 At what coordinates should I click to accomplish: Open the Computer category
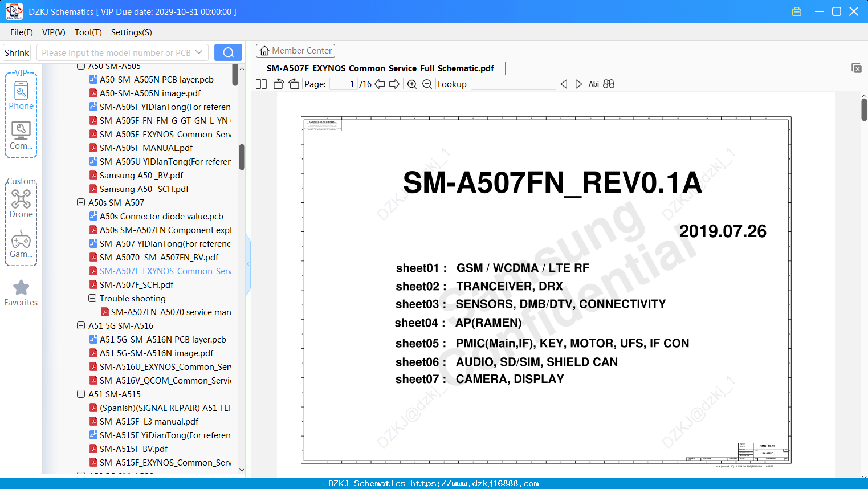pos(21,136)
